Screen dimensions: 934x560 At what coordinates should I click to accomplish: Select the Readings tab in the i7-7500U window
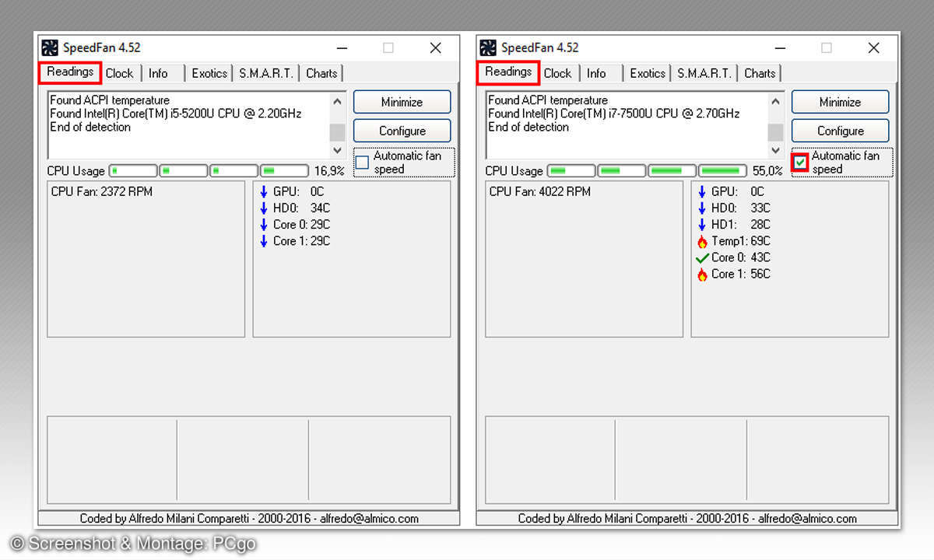pos(508,72)
